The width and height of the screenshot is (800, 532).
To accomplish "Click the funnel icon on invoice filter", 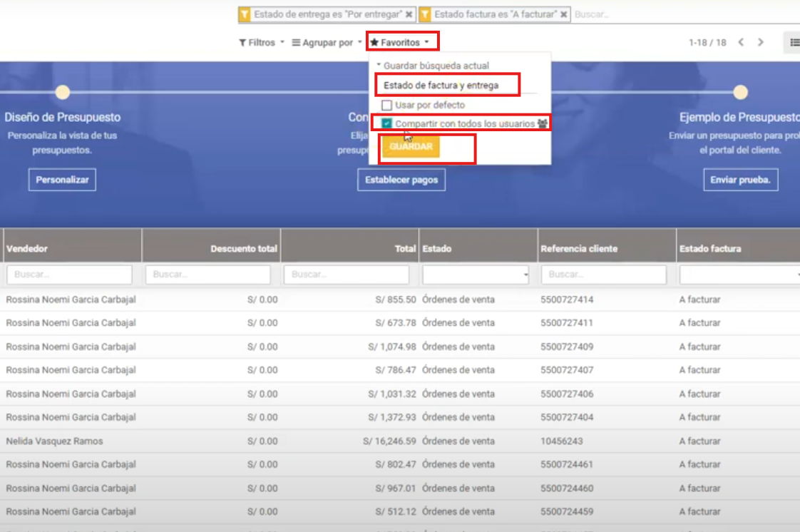I will 424,14.
